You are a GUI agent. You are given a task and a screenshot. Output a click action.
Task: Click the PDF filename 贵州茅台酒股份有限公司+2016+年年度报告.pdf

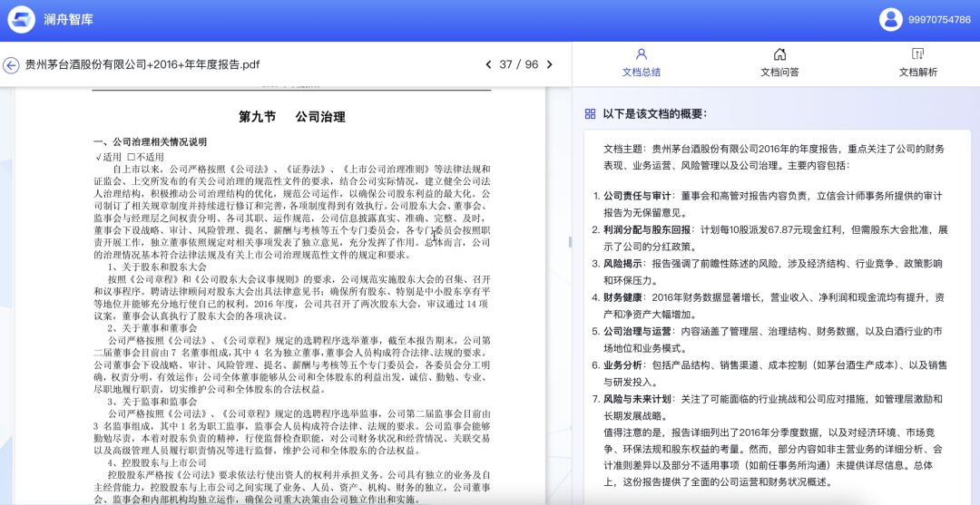tap(142, 65)
